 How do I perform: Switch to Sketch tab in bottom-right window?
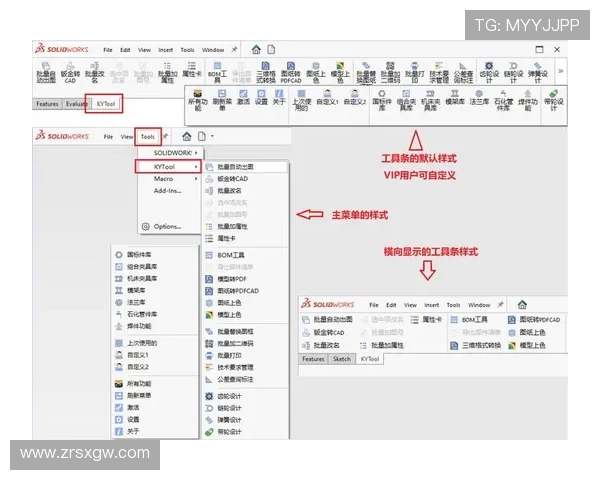pyautogui.click(x=341, y=358)
